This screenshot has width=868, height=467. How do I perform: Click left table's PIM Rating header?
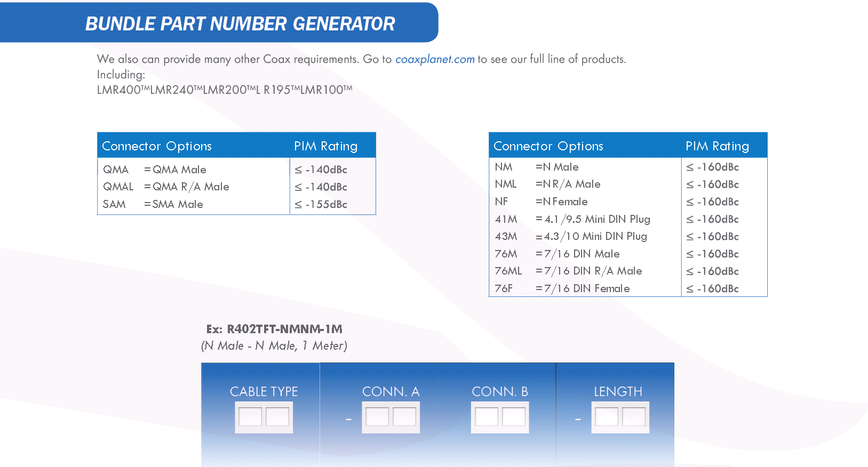[326, 146]
